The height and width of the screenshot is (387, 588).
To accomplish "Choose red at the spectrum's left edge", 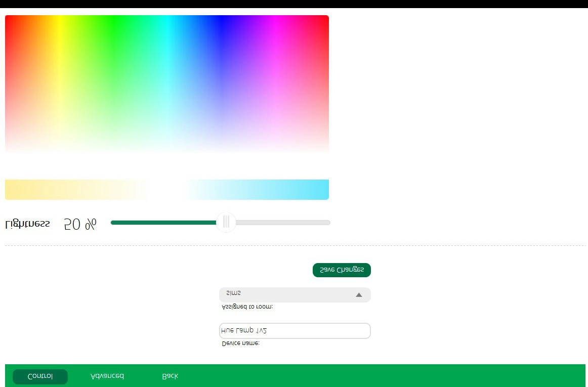I will click(8, 23).
